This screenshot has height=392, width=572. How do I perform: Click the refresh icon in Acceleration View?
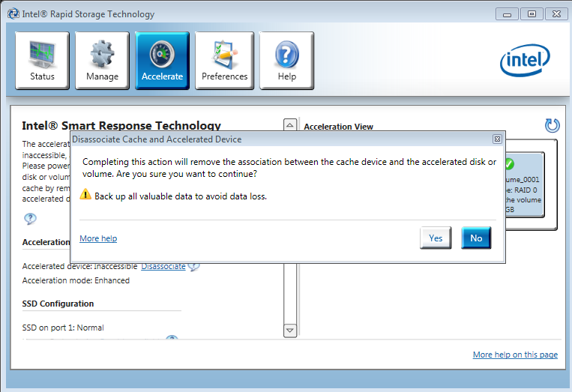coord(553,125)
